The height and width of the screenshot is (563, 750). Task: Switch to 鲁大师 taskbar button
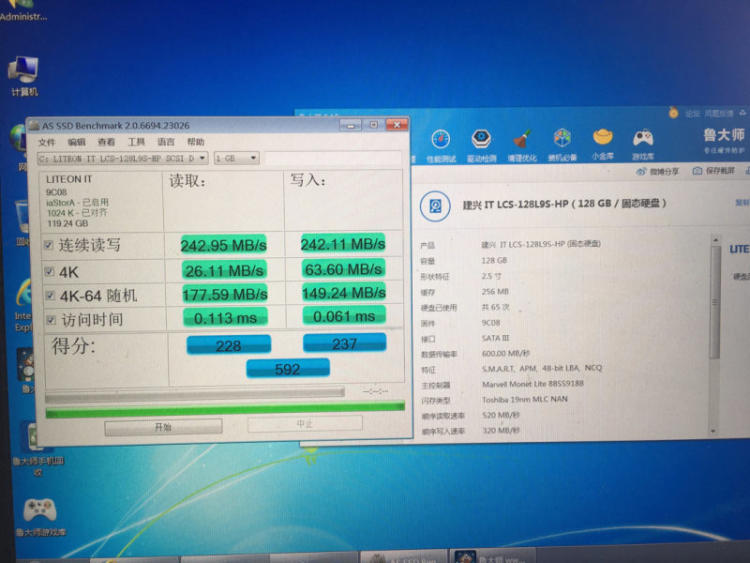click(493, 557)
